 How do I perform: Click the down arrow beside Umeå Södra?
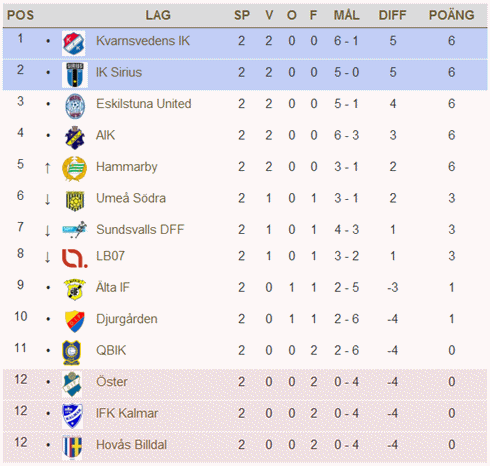tap(48, 199)
